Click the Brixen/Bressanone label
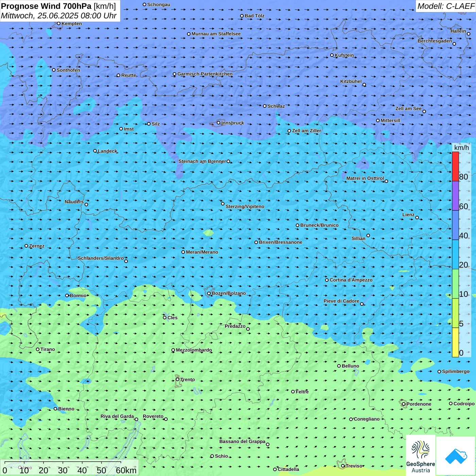The height and width of the screenshot is (476, 476). pos(280,242)
